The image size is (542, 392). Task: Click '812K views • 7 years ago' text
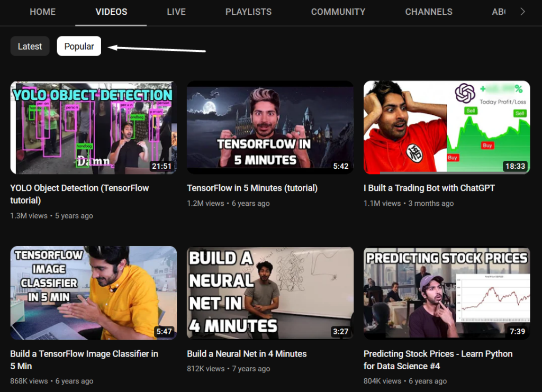[x=229, y=369]
